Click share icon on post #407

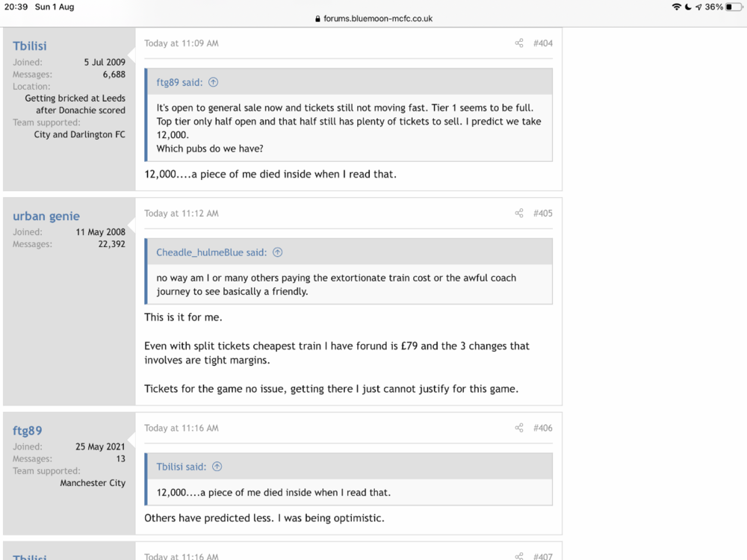point(519,556)
